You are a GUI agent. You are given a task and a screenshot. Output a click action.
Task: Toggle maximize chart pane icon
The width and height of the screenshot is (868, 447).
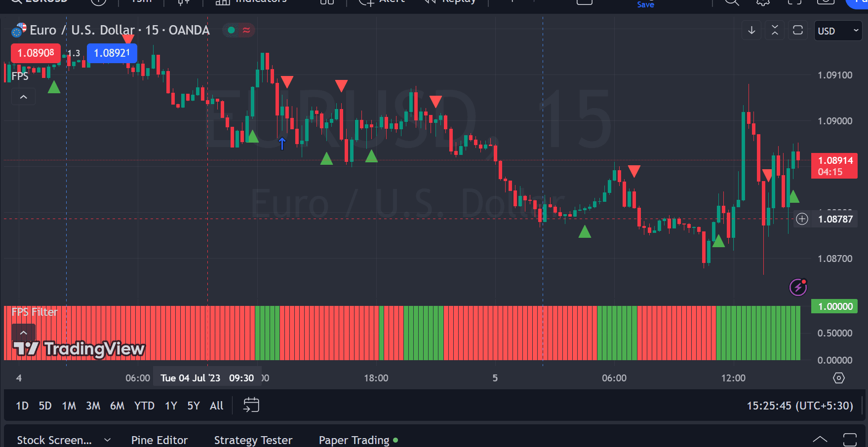798,30
